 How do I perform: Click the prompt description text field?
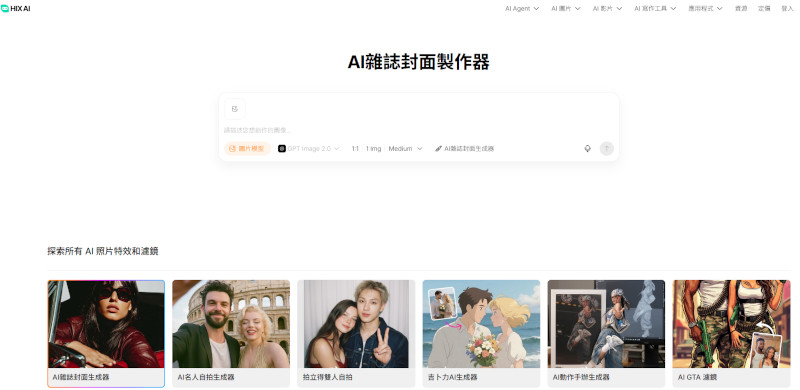pos(418,131)
